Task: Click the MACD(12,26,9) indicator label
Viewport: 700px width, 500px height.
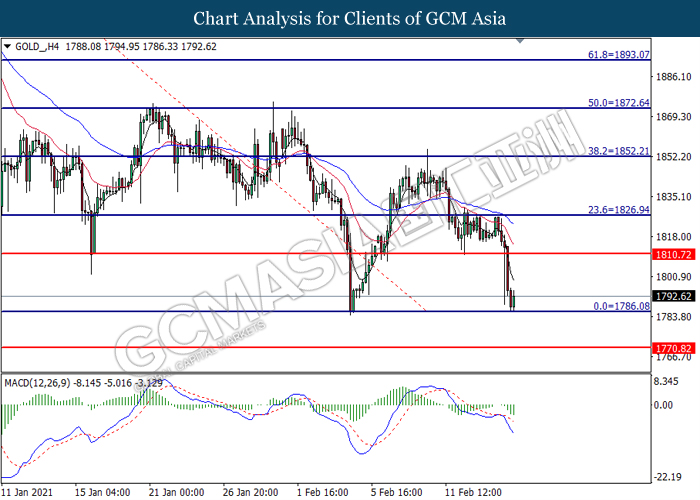Action: click(x=37, y=383)
